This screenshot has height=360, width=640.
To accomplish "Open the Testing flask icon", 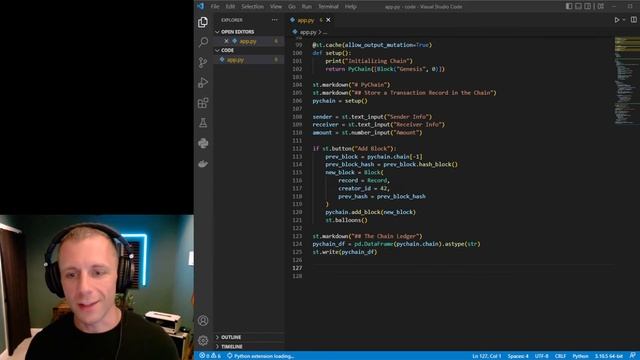I will 203,123.
